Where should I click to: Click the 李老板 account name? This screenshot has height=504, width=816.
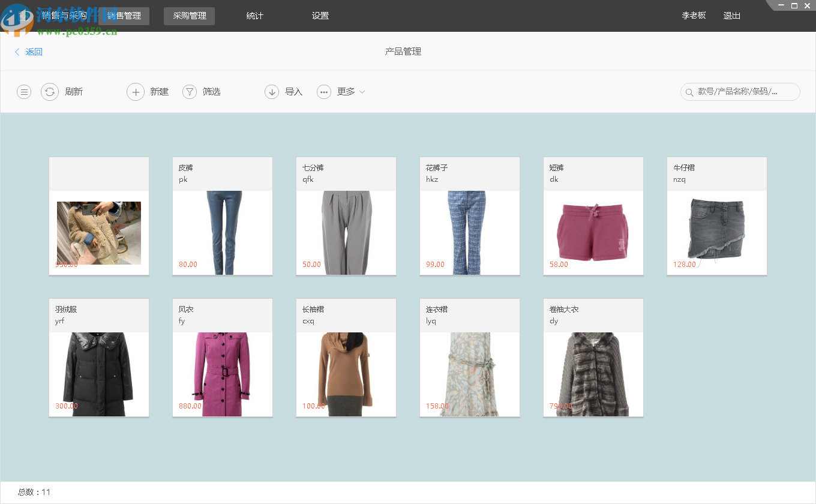tap(694, 16)
